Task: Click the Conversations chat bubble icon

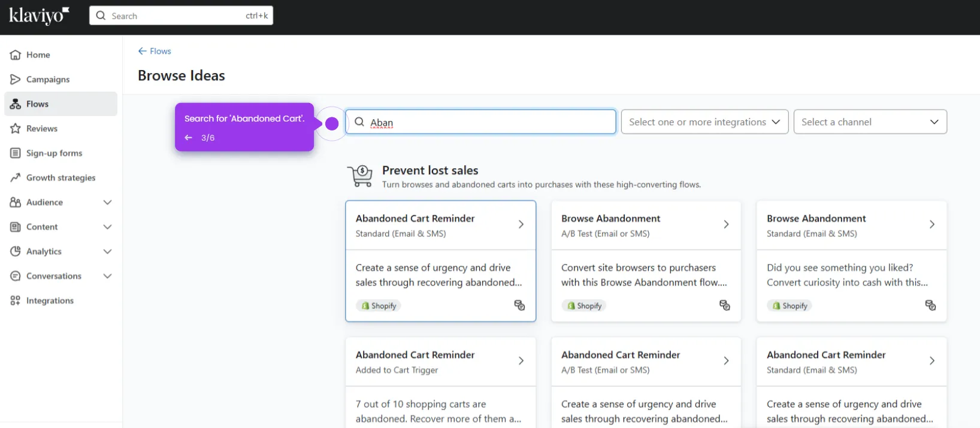Action: point(16,276)
